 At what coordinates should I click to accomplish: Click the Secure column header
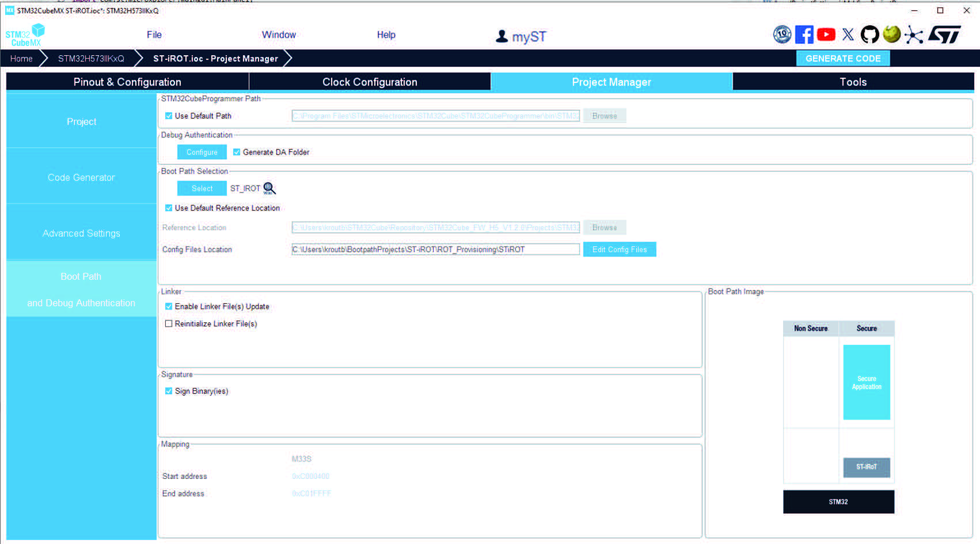[867, 328]
